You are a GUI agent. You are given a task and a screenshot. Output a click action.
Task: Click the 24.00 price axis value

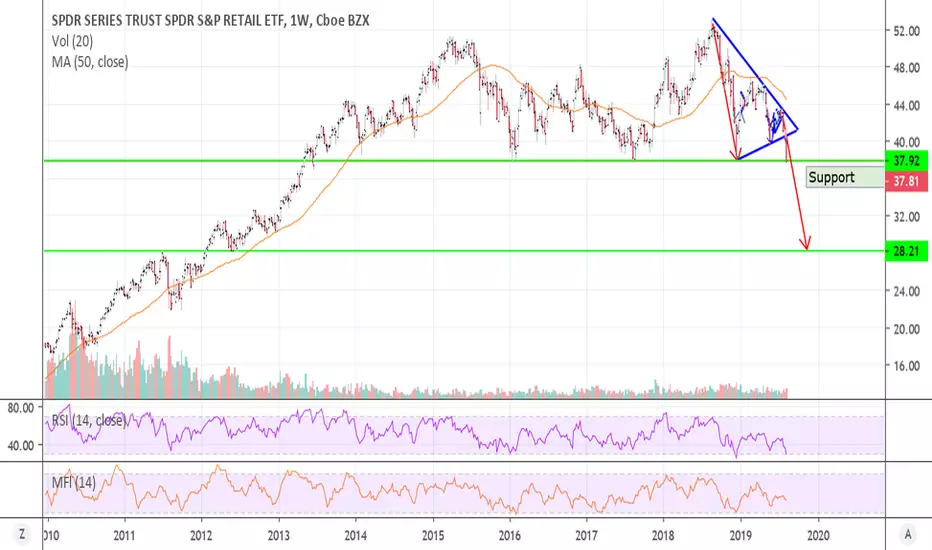tap(906, 291)
